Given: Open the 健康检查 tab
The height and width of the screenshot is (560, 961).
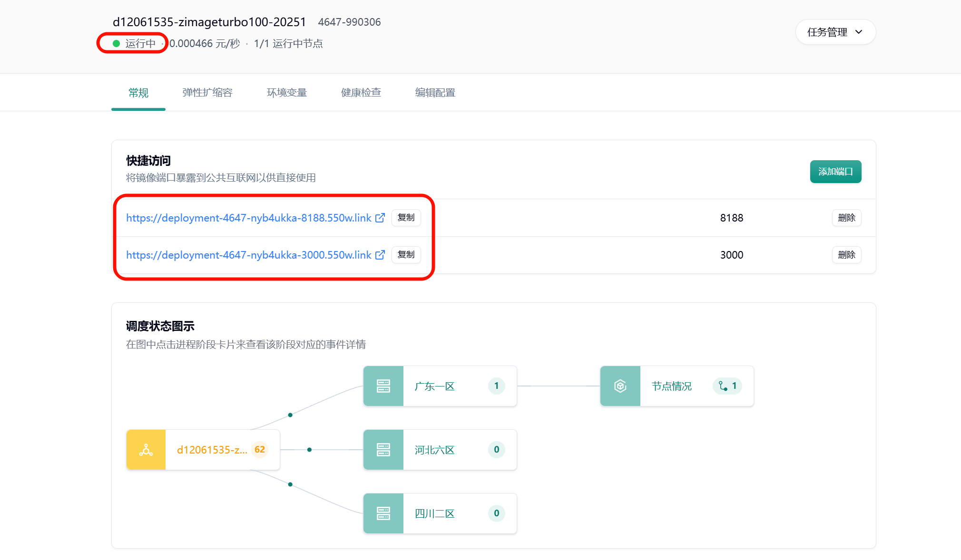Looking at the screenshot, I should click(x=361, y=93).
